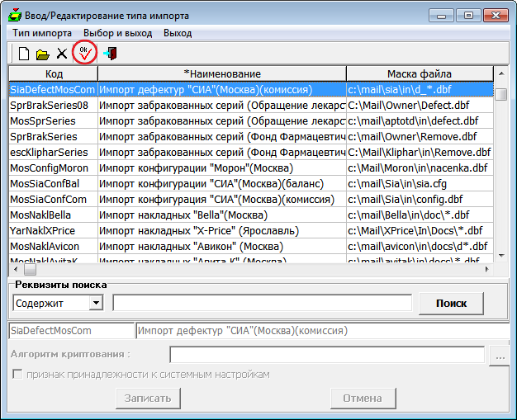Viewport: 517px width, 420px height.
Task: Open the "Выход" menu
Action: (178, 33)
